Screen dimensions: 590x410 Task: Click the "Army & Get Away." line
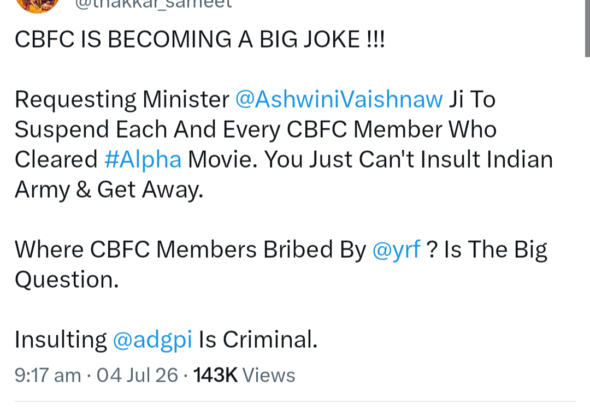point(109,190)
